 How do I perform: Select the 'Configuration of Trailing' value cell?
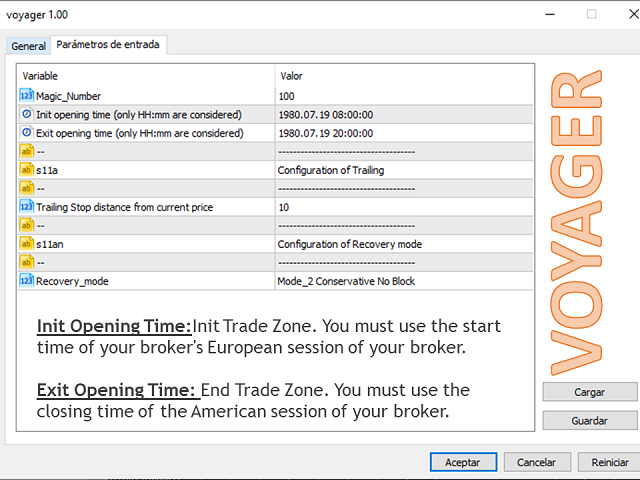click(404, 170)
